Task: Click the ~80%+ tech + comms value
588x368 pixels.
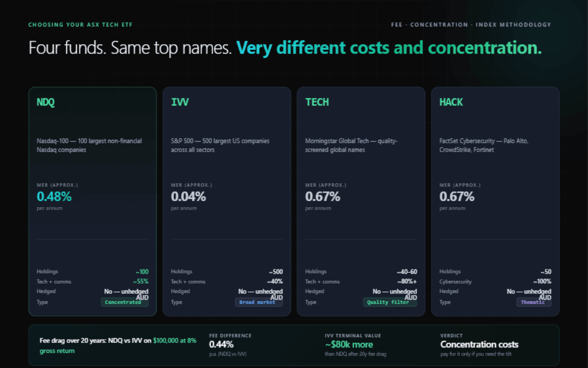Action: point(407,282)
